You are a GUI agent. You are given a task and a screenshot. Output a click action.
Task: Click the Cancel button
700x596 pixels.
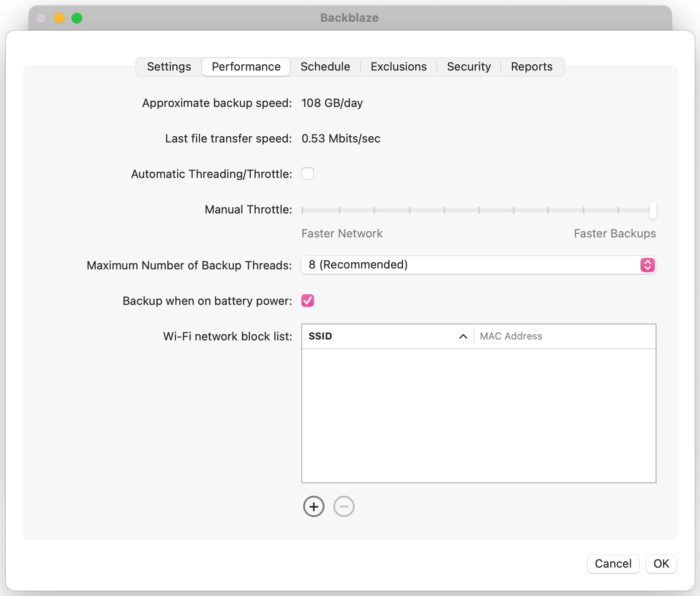coord(613,564)
